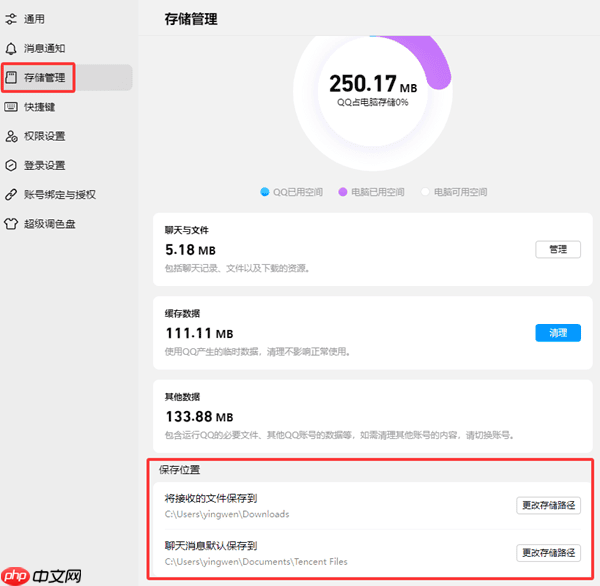
Task: Change storage path for chat messages
Action: point(548,553)
